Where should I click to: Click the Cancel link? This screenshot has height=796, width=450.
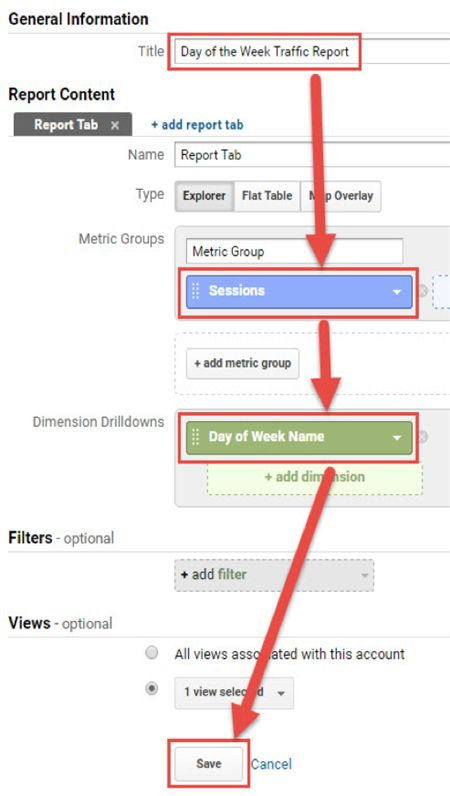272,764
